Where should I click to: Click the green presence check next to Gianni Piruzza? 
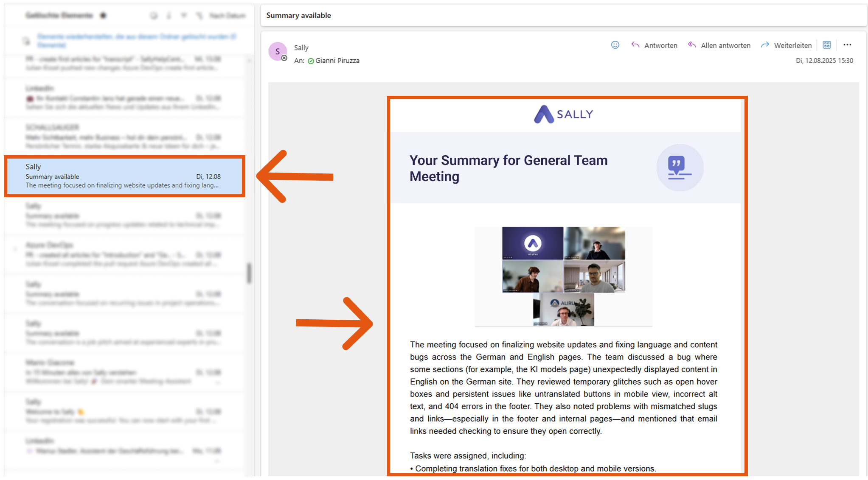(x=311, y=61)
